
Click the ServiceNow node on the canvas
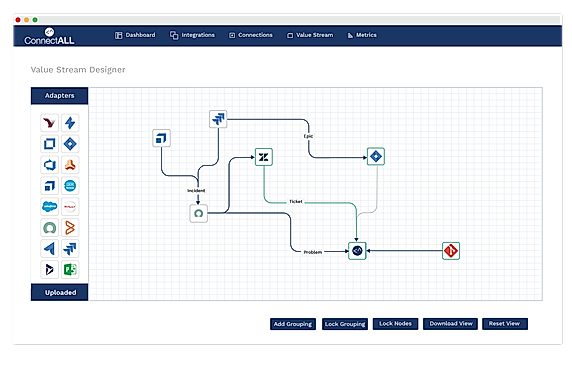[x=199, y=213]
